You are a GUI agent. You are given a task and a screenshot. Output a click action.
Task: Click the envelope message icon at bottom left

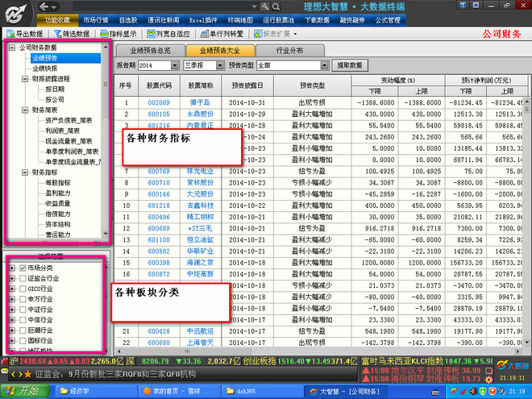tap(4, 371)
